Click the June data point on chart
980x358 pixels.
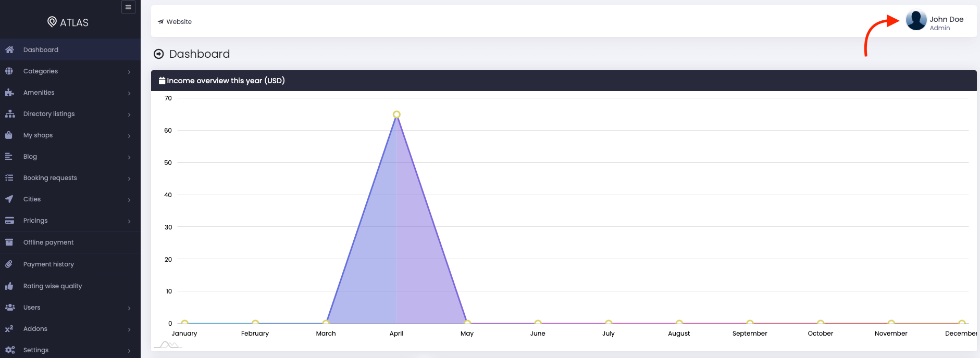pos(538,323)
